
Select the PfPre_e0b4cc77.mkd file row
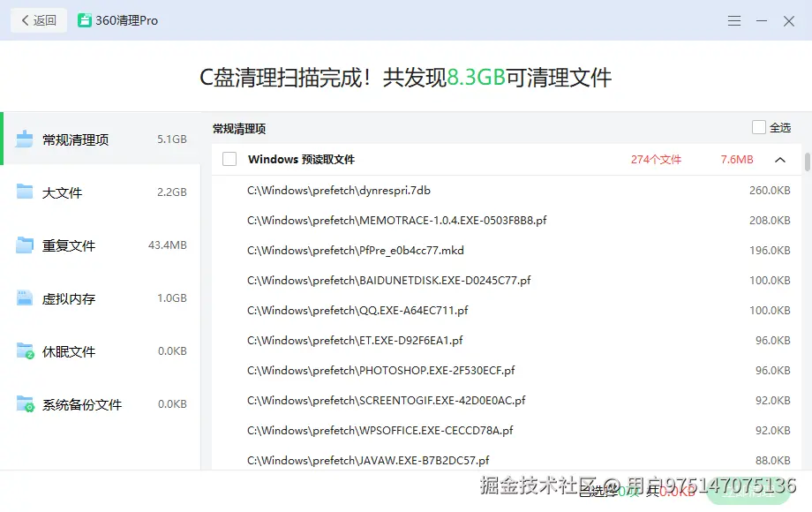pyautogui.click(x=507, y=251)
